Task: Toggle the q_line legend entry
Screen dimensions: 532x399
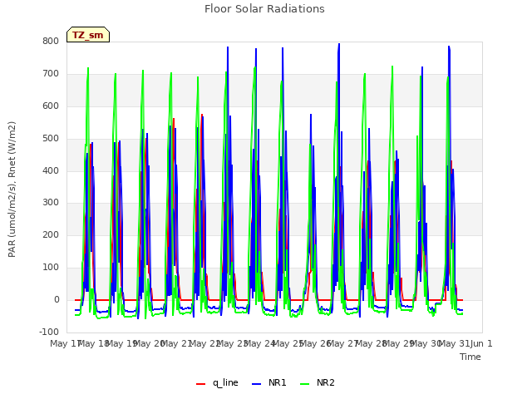Action: pos(217,382)
